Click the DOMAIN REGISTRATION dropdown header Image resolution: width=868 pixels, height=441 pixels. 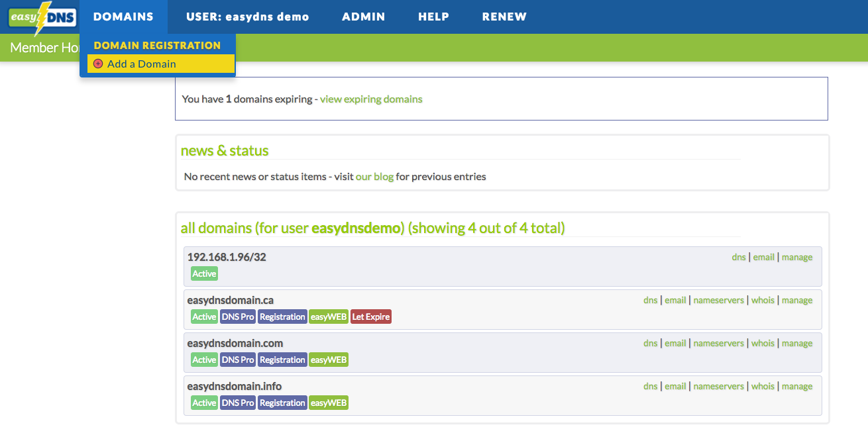[157, 46]
